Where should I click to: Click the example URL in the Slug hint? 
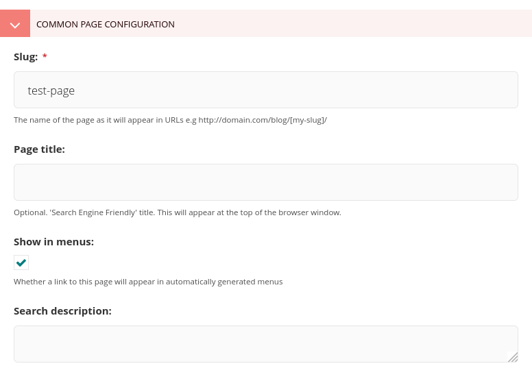pos(263,120)
